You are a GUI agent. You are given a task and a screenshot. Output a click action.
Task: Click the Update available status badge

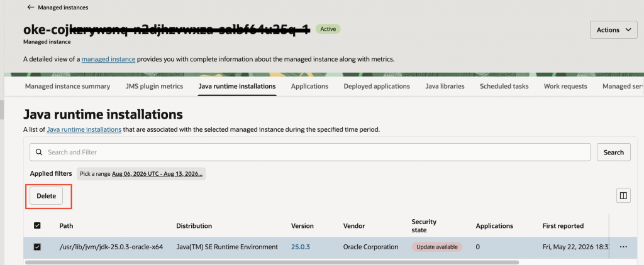tap(437, 247)
